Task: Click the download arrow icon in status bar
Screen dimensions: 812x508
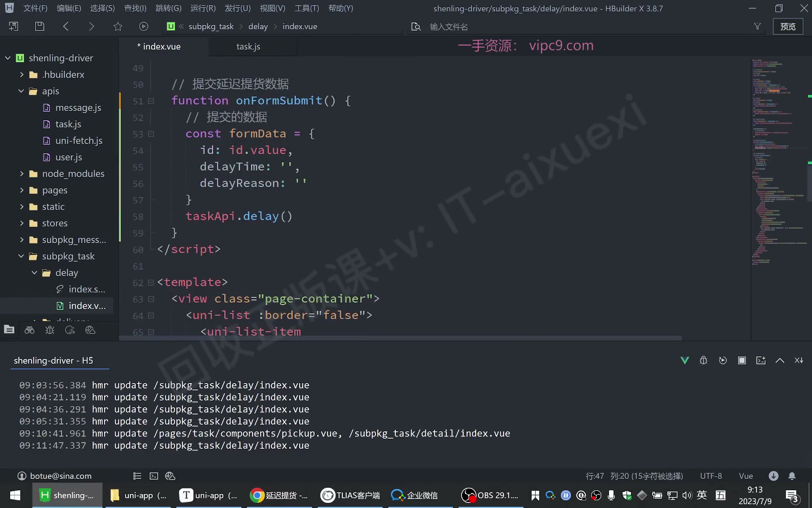Action: click(x=774, y=476)
